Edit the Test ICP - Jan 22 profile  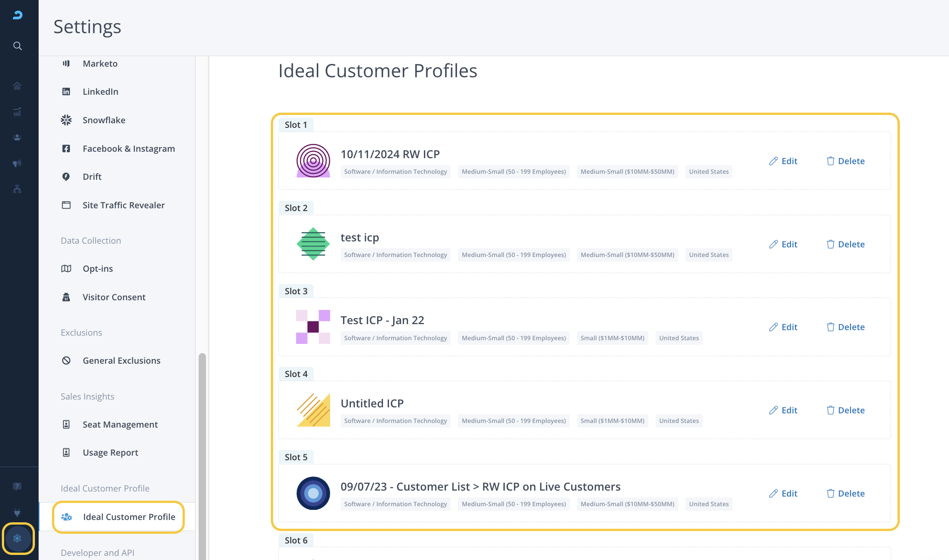783,327
